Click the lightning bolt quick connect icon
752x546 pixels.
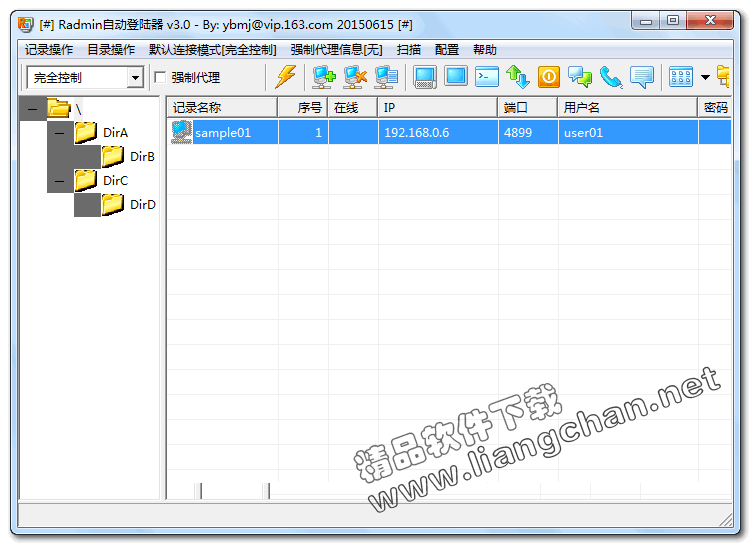click(285, 77)
